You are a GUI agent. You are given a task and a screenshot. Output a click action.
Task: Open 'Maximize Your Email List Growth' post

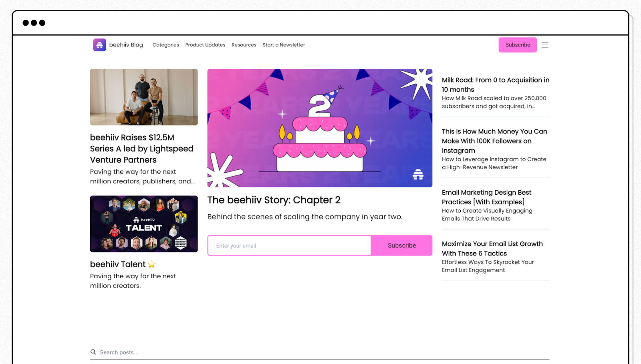492,249
